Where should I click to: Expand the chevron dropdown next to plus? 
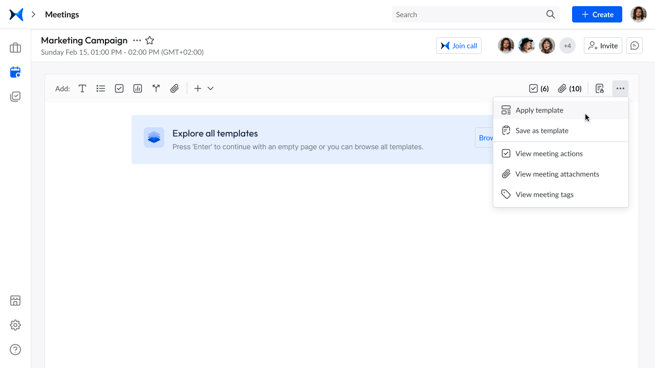click(211, 89)
